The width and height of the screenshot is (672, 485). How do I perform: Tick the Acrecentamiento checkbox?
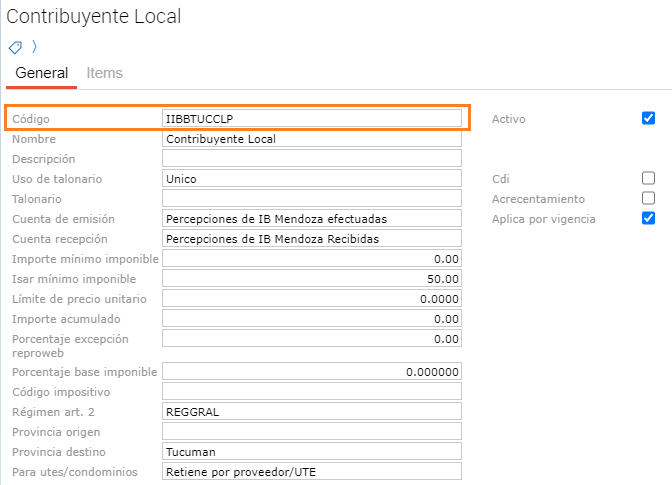click(648, 198)
